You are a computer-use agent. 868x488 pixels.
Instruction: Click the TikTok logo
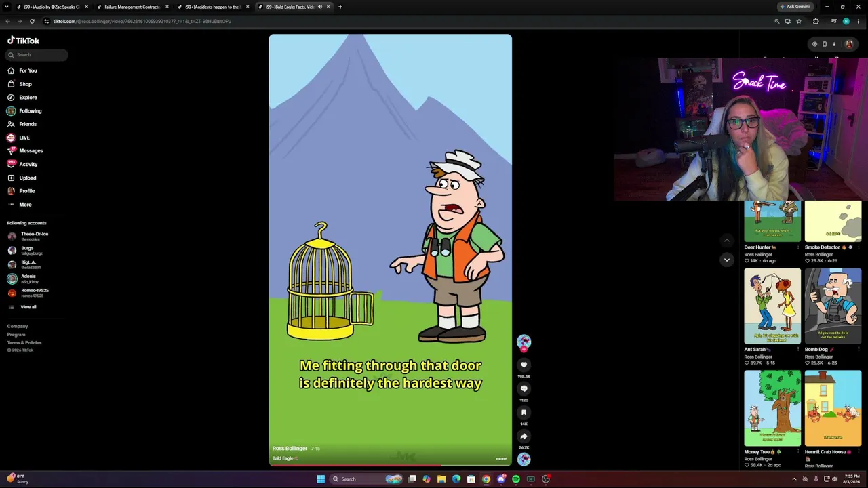point(23,41)
